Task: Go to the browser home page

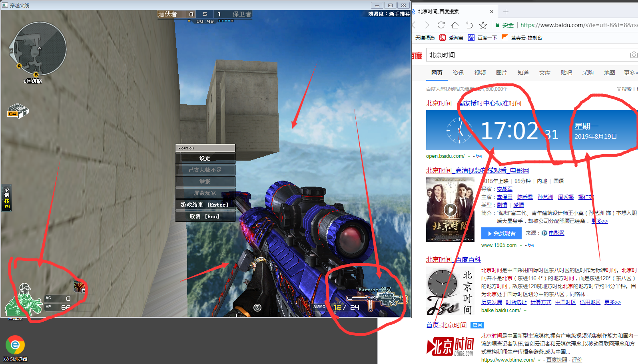Action: 455,25
